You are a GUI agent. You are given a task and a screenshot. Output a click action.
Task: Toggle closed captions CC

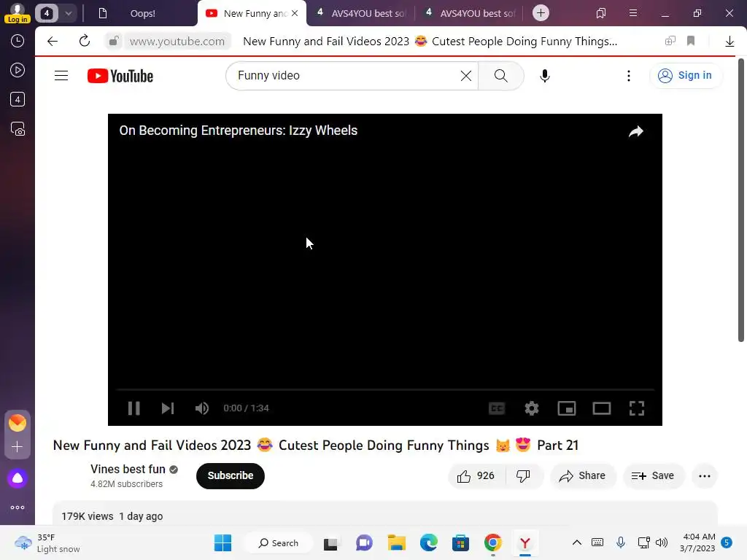tap(497, 408)
